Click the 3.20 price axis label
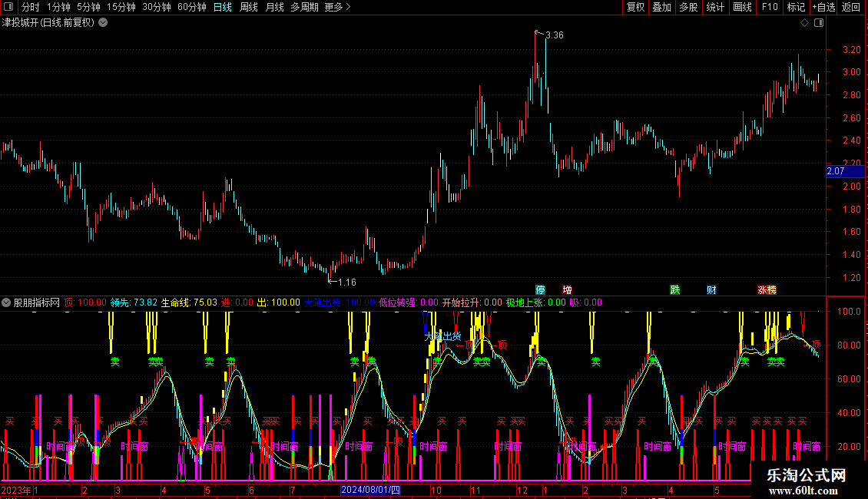This screenshot has width=868, height=499. (851, 50)
